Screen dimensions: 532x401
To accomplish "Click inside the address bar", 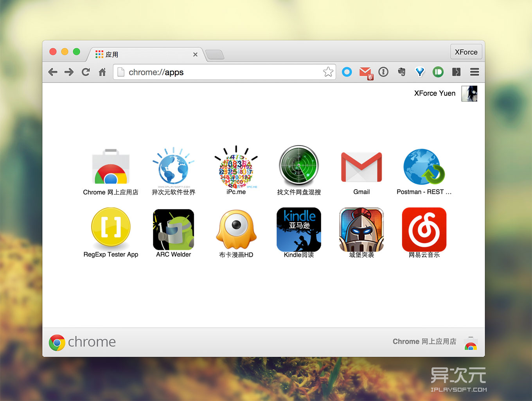I will coord(223,72).
